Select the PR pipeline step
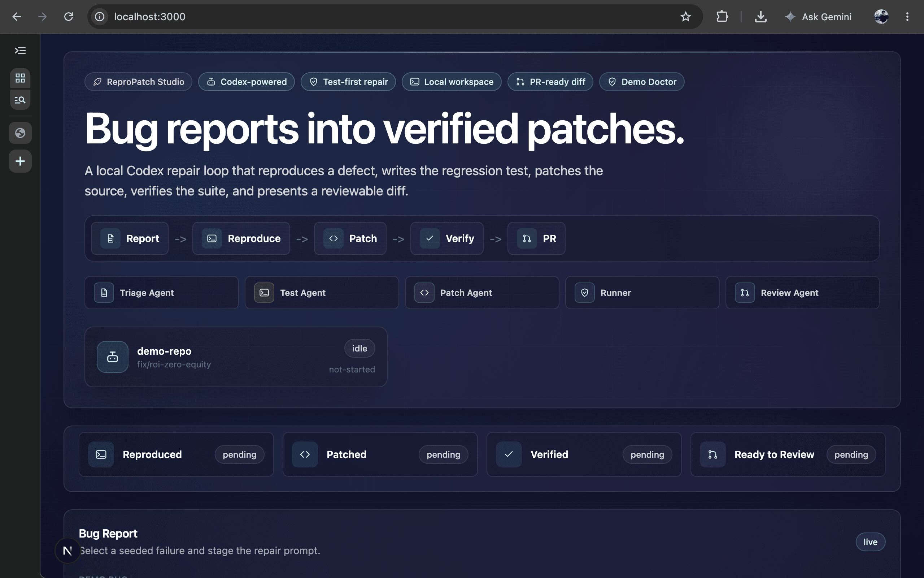 click(536, 238)
